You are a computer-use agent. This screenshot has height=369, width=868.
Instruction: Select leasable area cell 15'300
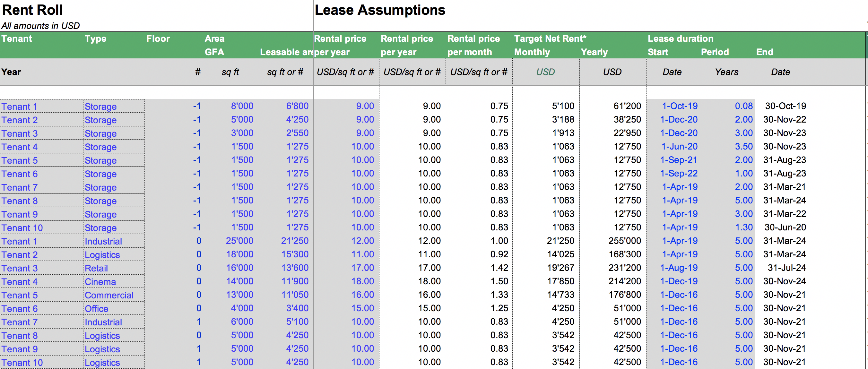[x=295, y=254]
